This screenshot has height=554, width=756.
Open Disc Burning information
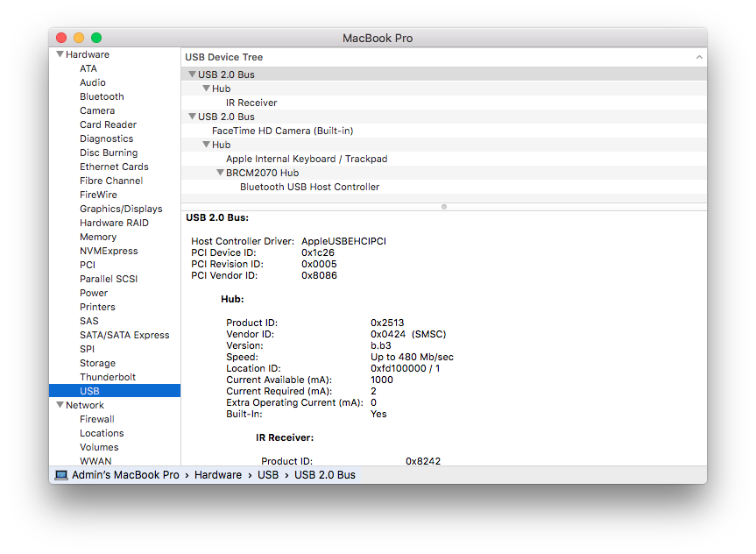109,153
